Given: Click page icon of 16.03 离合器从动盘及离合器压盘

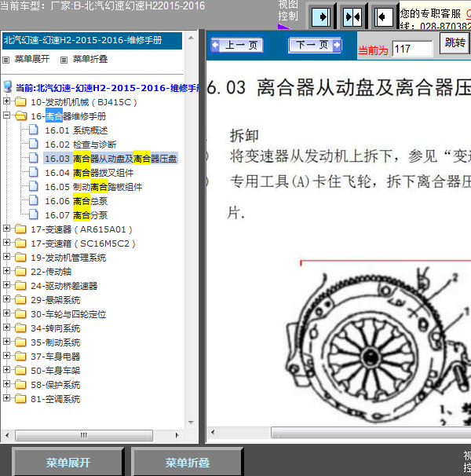Looking at the screenshot, I should (x=34, y=158).
